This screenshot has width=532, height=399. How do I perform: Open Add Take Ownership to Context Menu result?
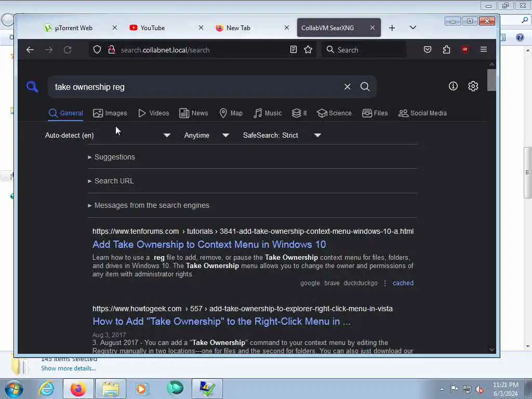coord(209,244)
